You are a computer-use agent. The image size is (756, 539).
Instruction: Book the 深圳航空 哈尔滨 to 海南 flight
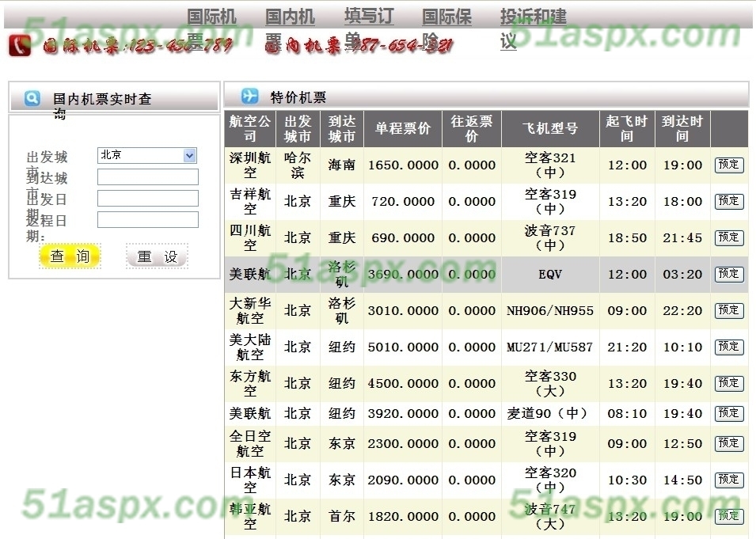pos(729,165)
